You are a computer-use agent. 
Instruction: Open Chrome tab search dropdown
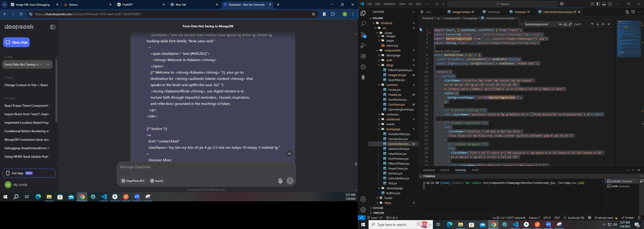pos(4,4)
